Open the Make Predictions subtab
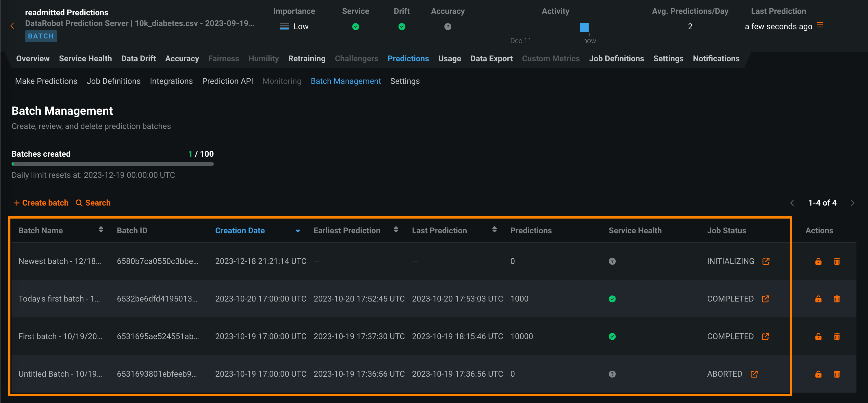The image size is (868, 403). pos(46,81)
